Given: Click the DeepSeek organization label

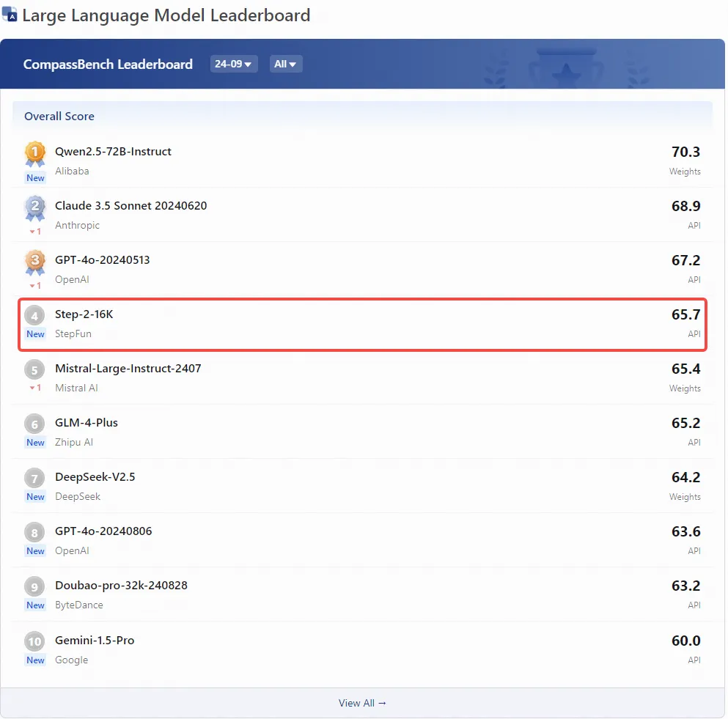Looking at the screenshot, I should point(78,497).
